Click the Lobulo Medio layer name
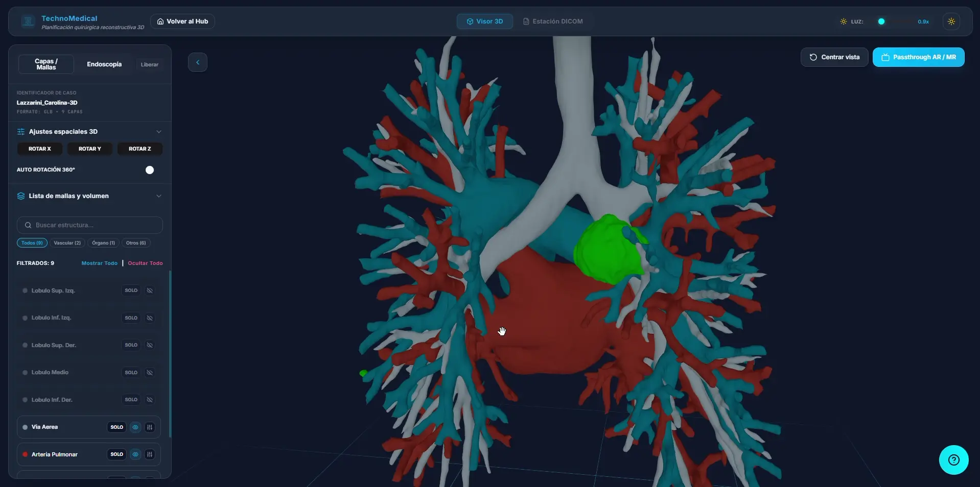Image resolution: width=980 pixels, height=487 pixels. pyautogui.click(x=50, y=373)
